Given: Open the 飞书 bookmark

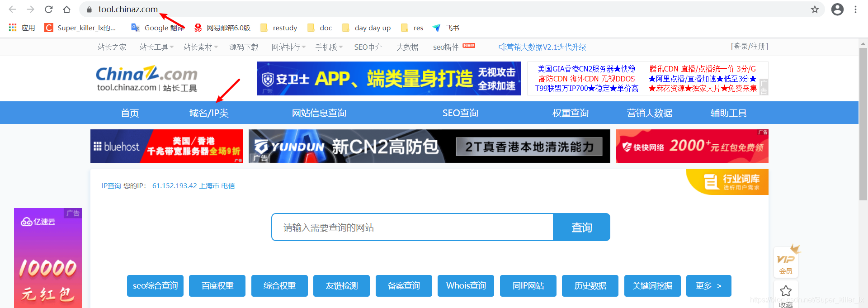Looking at the screenshot, I should (446, 28).
